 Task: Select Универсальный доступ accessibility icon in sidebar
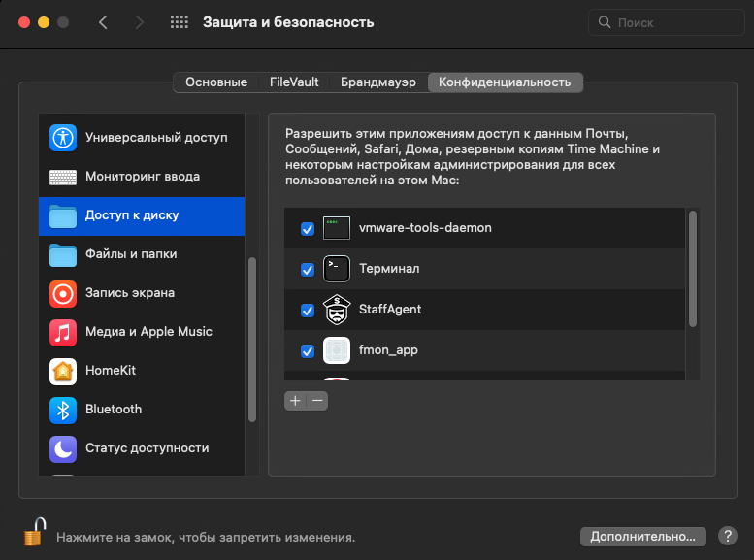63,138
